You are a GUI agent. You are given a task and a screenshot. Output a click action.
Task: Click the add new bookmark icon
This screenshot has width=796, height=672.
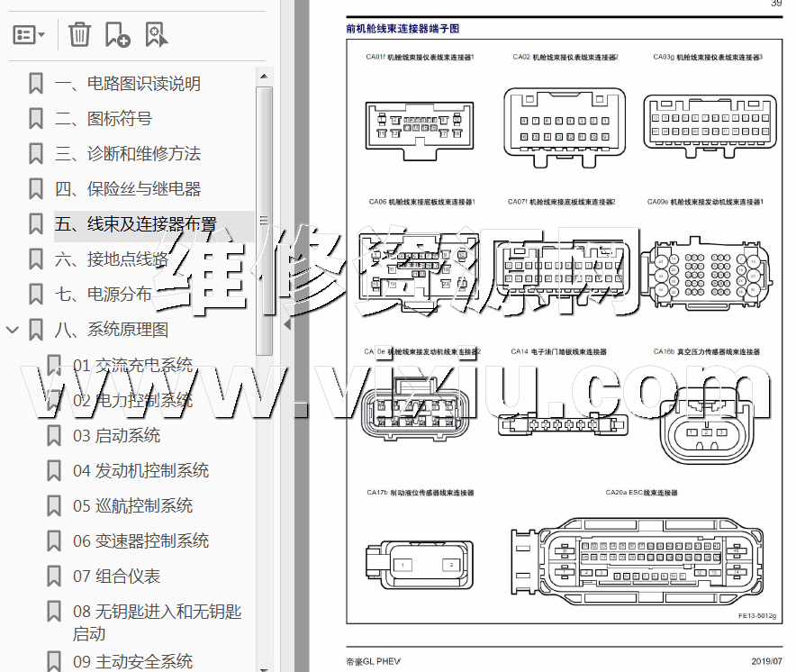click(117, 35)
